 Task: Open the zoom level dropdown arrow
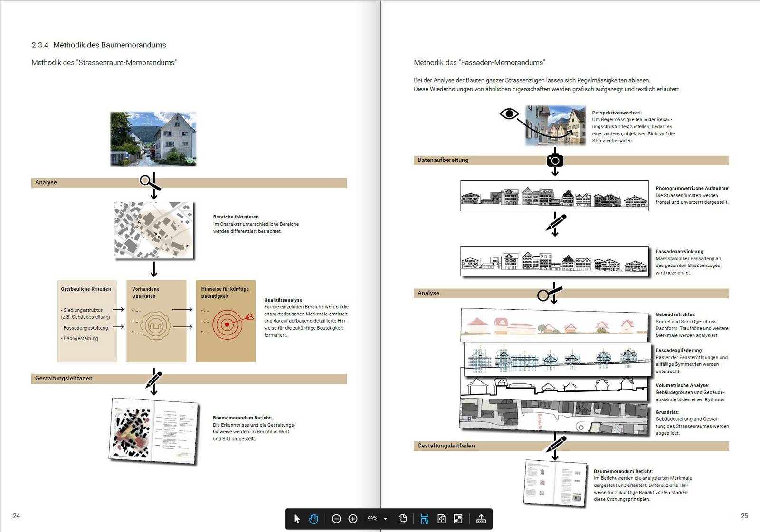point(386,519)
